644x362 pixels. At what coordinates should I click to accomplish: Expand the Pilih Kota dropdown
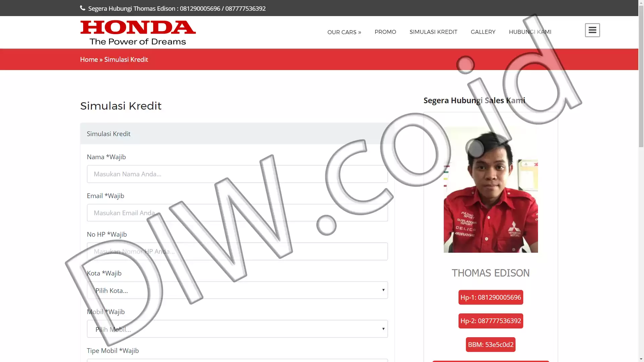coord(237,290)
